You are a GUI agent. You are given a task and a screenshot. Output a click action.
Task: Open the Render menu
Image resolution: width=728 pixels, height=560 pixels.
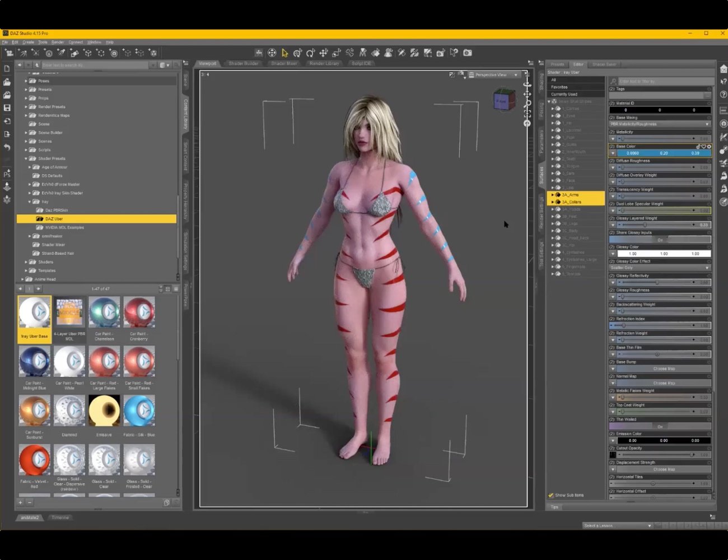tap(58, 42)
